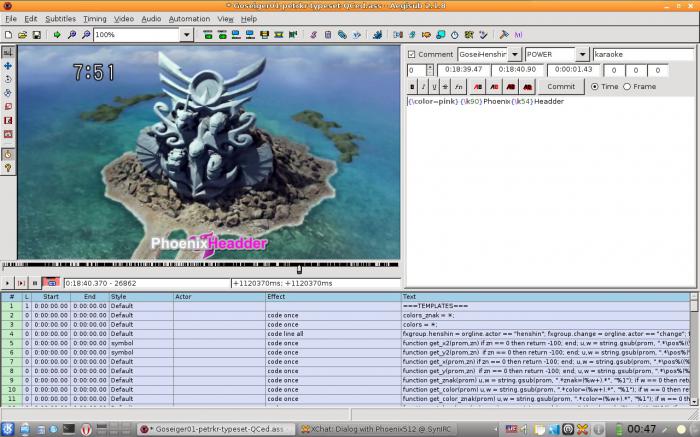Click the karaoke effect field
The width and height of the screenshot is (700, 437).
click(643, 54)
